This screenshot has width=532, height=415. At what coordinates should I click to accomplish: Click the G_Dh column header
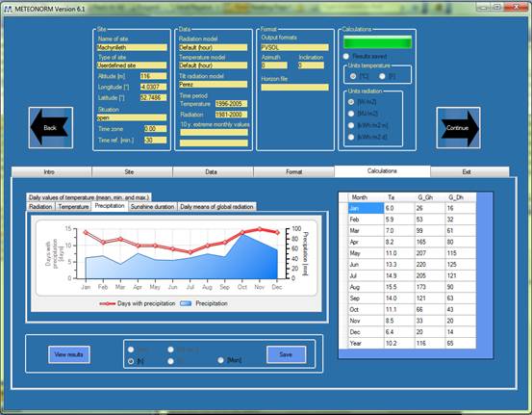point(461,197)
